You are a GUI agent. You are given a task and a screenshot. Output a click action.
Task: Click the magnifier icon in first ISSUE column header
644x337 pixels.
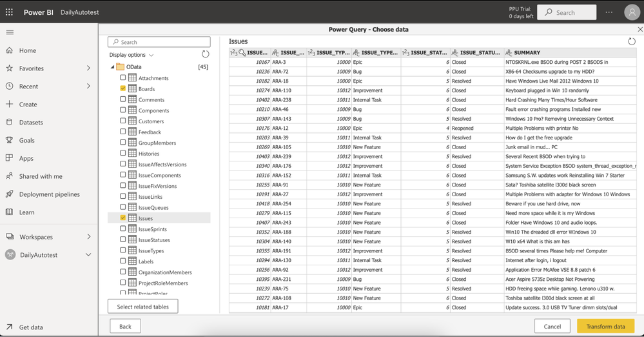click(242, 52)
